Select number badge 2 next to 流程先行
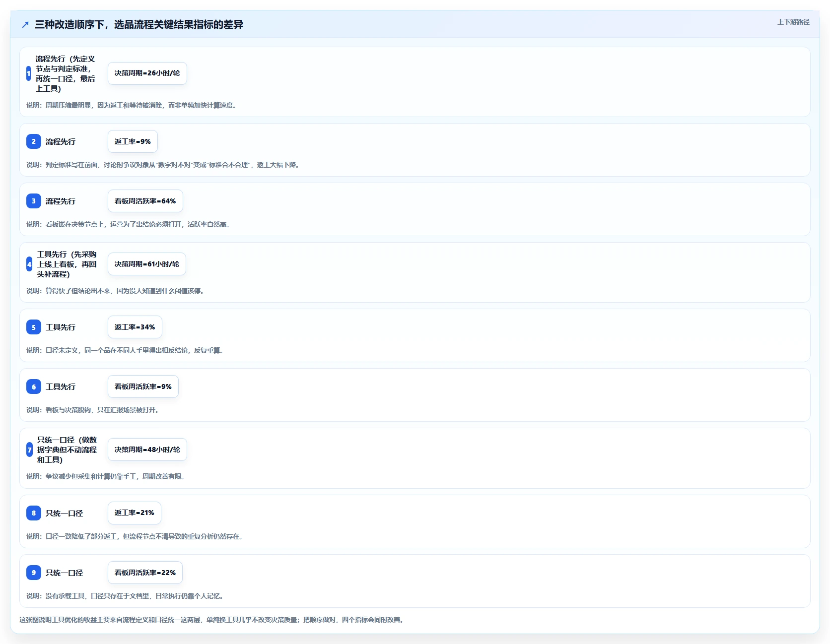830x644 pixels. point(34,141)
